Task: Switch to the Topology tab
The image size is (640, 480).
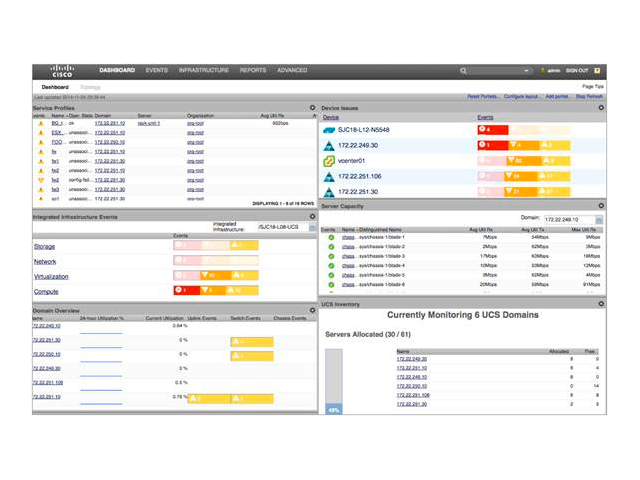Action: [x=90, y=87]
